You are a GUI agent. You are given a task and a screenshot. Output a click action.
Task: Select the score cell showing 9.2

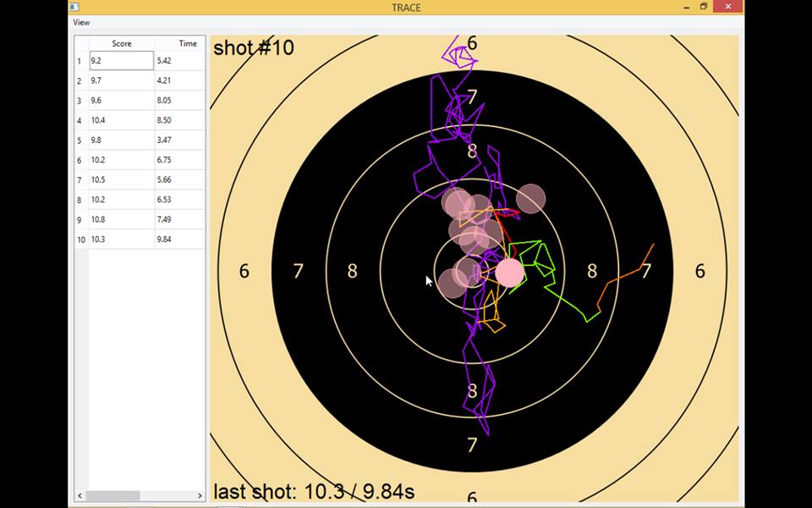coord(121,61)
